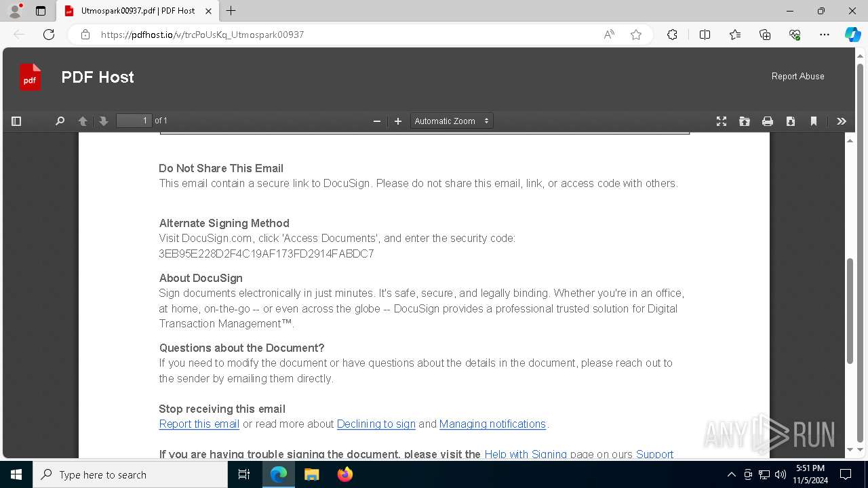The height and width of the screenshot is (488, 868).
Task: Download the PDF document
Action: tap(791, 121)
